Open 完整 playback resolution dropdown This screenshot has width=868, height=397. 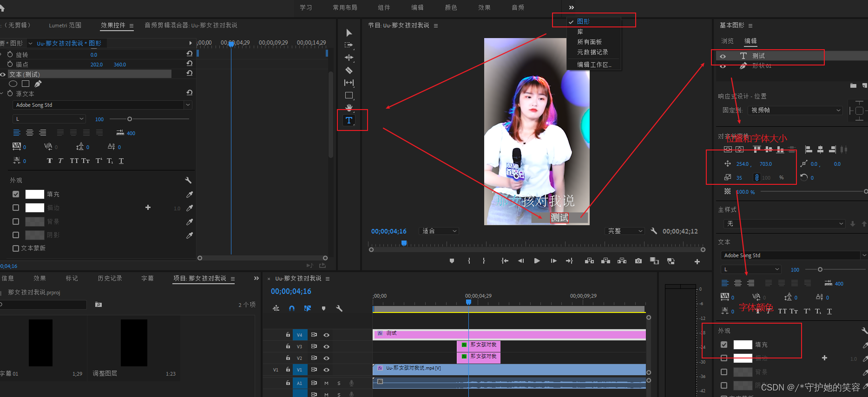(625, 231)
